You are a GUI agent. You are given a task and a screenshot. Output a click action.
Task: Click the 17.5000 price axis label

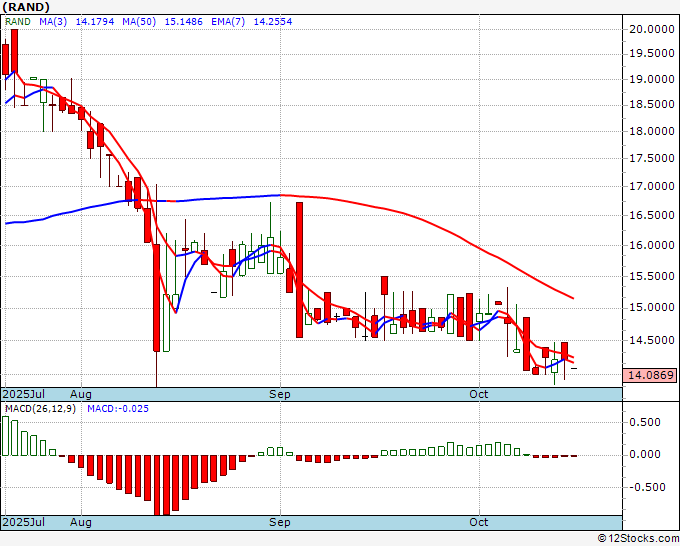[652, 158]
